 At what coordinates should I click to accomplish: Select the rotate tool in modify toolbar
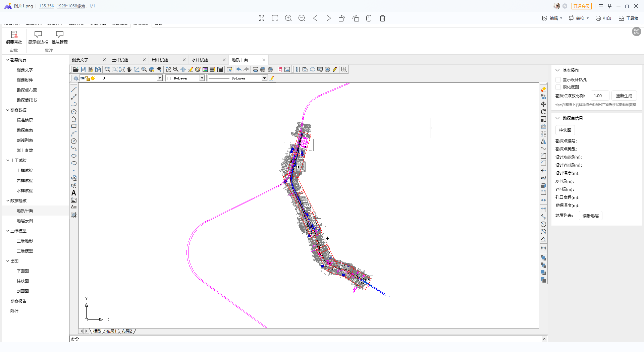543,112
